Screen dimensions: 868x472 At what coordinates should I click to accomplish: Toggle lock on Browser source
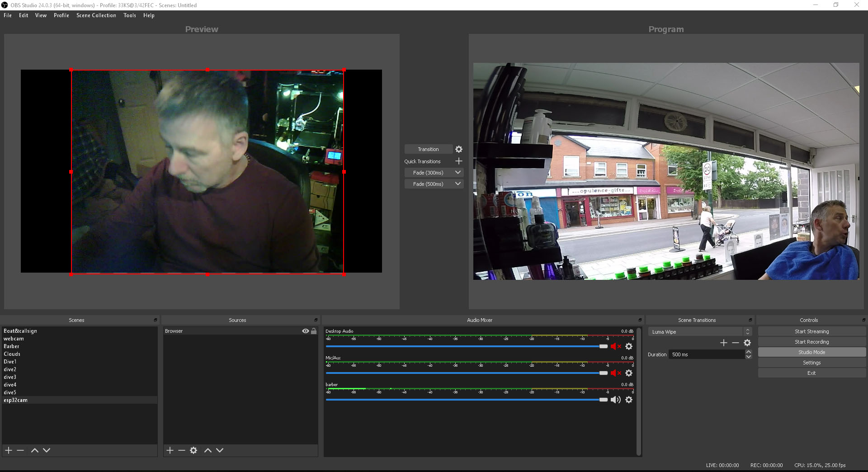click(314, 331)
